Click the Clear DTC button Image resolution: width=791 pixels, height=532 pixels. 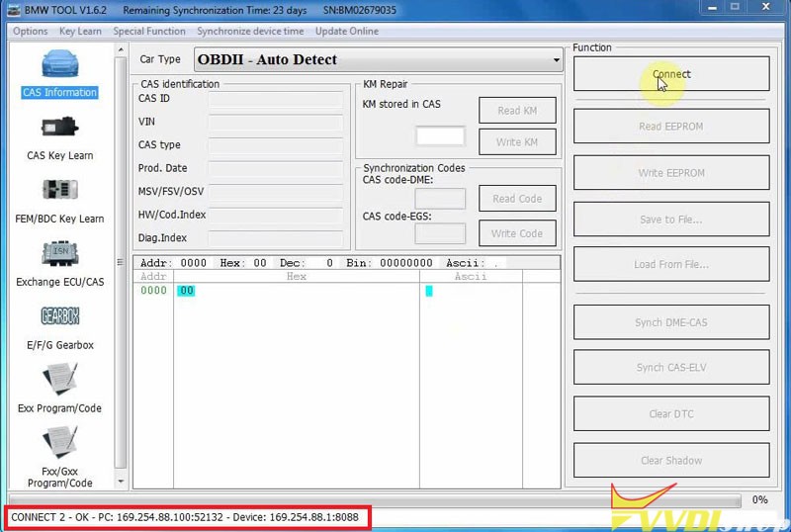[x=671, y=413]
